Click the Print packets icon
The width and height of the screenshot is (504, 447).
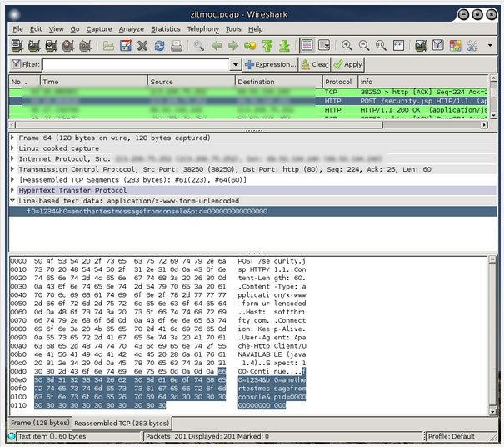177,46
